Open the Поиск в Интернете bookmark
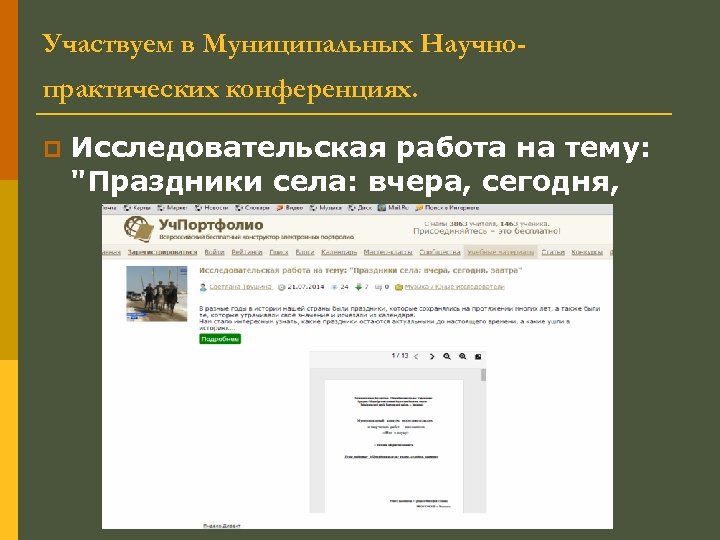This screenshot has height=540, width=720. pos(447,208)
